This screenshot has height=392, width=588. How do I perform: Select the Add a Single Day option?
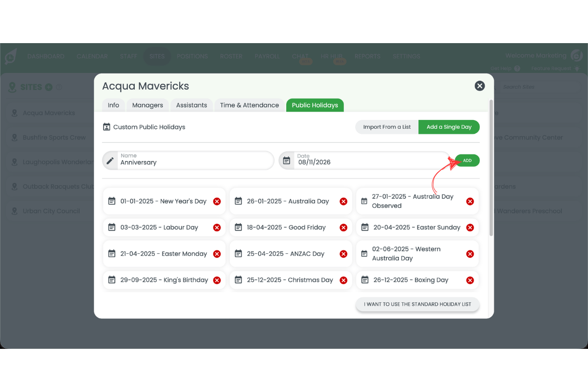pos(449,127)
